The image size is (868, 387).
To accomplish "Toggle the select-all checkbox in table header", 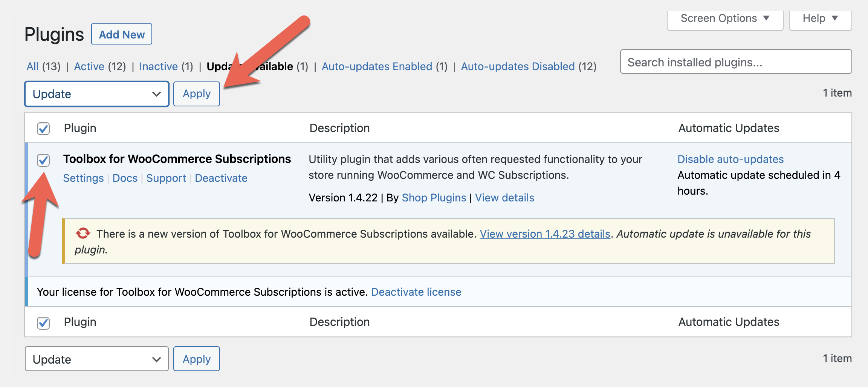I will point(43,129).
